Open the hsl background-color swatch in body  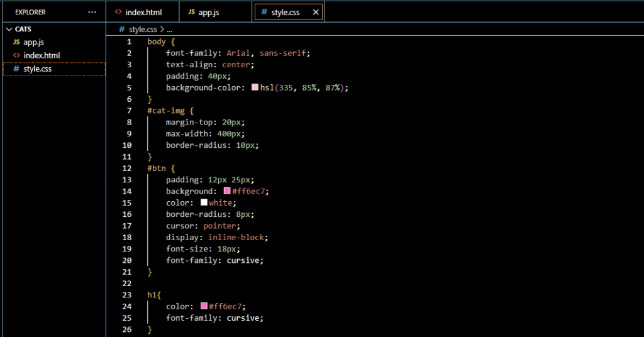coord(255,87)
